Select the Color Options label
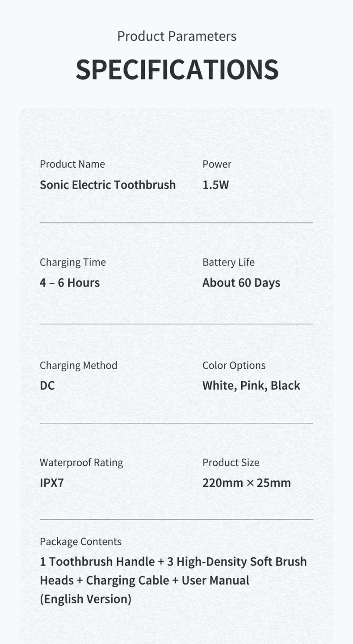This screenshot has height=644, width=353. pyautogui.click(x=234, y=366)
